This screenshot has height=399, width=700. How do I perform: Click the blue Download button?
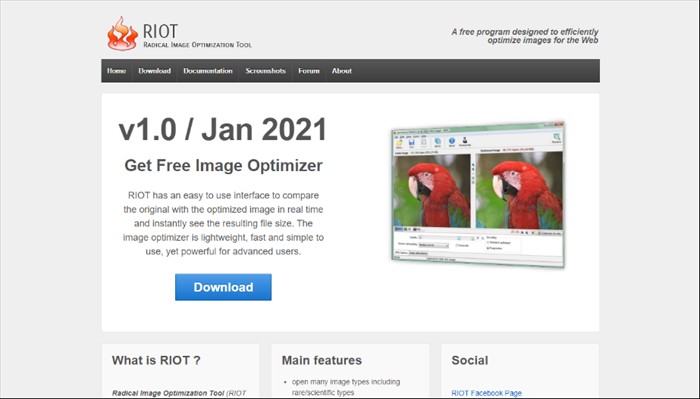pyautogui.click(x=223, y=287)
